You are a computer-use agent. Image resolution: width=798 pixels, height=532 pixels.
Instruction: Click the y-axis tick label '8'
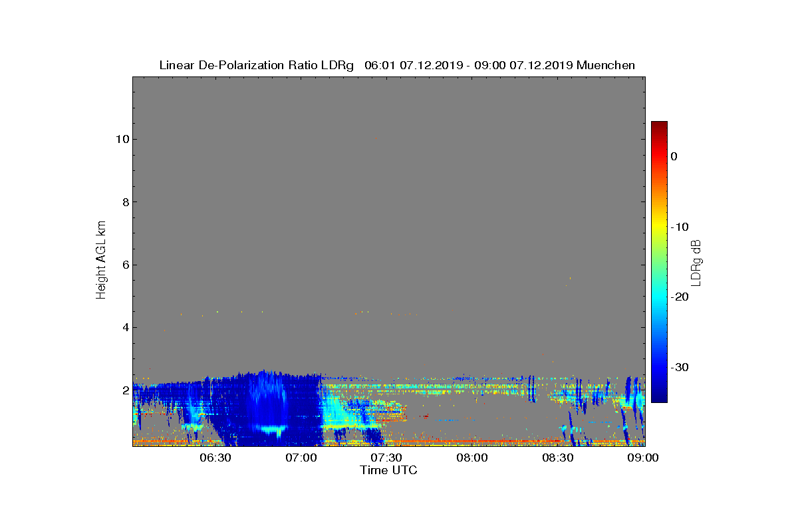[124, 202]
